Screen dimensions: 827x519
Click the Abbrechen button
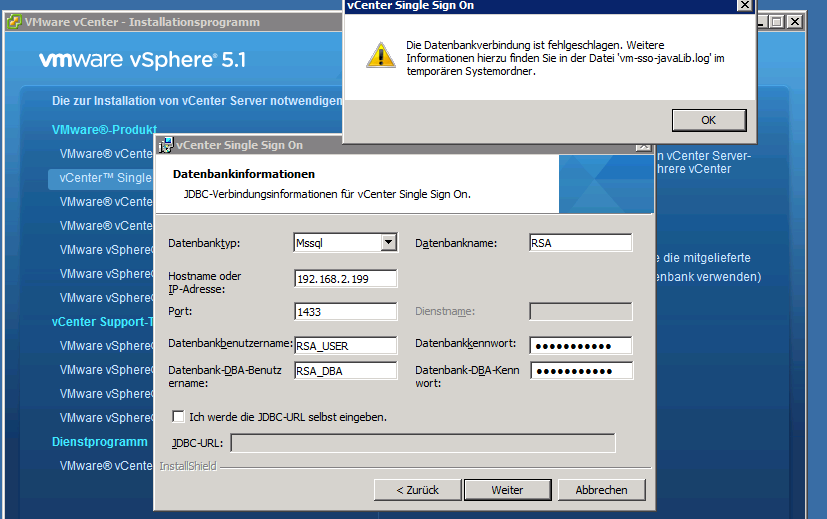pyautogui.click(x=601, y=490)
